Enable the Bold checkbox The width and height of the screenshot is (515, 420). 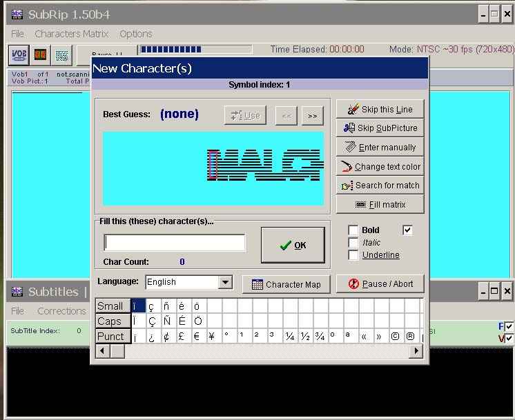[353, 230]
